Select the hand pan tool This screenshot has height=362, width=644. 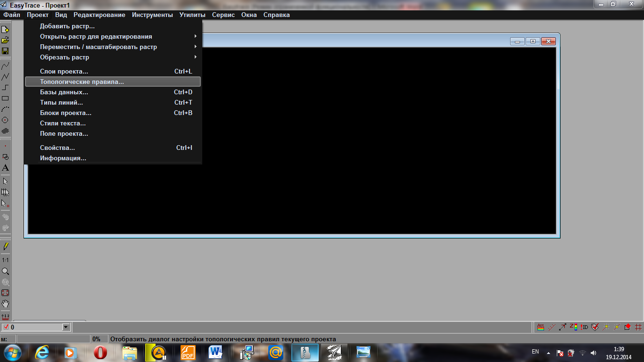point(5,304)
